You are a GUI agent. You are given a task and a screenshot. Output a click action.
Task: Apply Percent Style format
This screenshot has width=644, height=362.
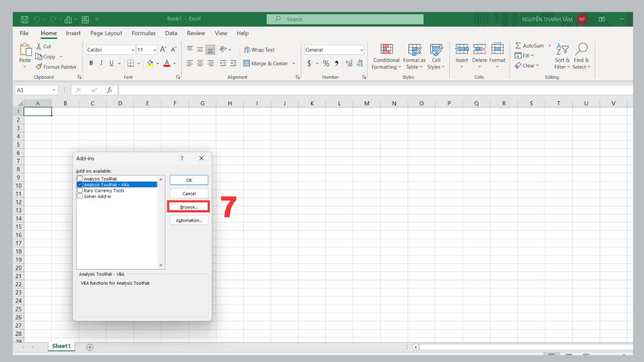pos(326,63)
